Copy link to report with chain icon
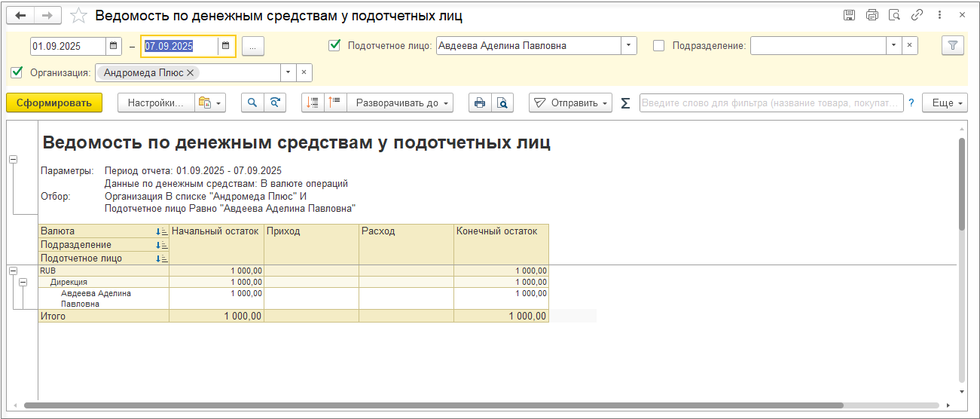The width and height of the screenshot is (980, 419). pos(917,15)
